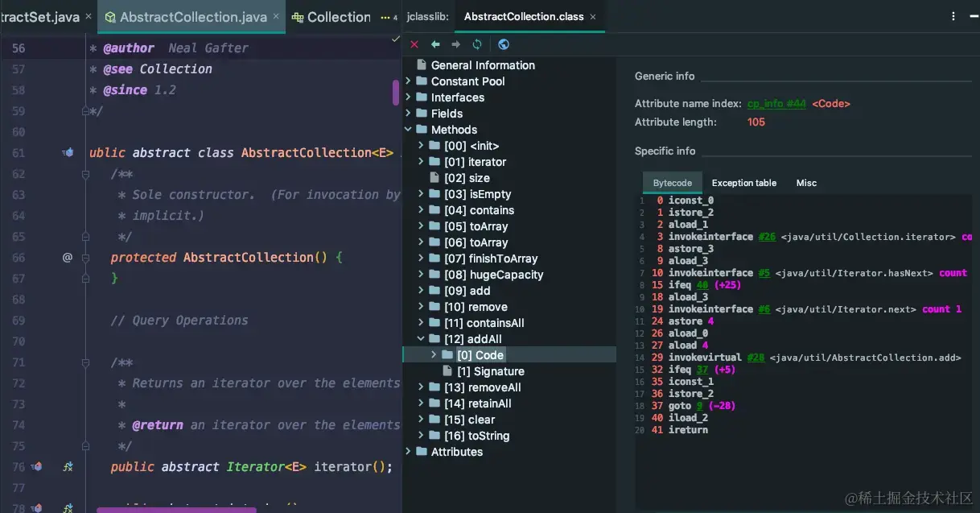Click the file icon of [1] Signature
Image resolution: width=980 pixels, height=513 pixels.
click(447, 371)
